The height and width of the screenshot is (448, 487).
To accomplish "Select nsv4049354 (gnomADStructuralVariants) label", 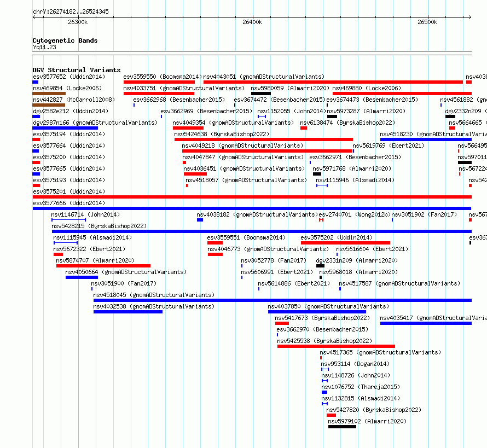I will (233, 123).
